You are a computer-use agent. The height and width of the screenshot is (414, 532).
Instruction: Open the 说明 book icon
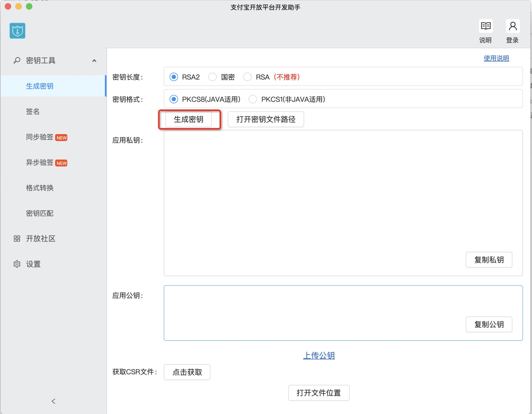pos(486,26)
